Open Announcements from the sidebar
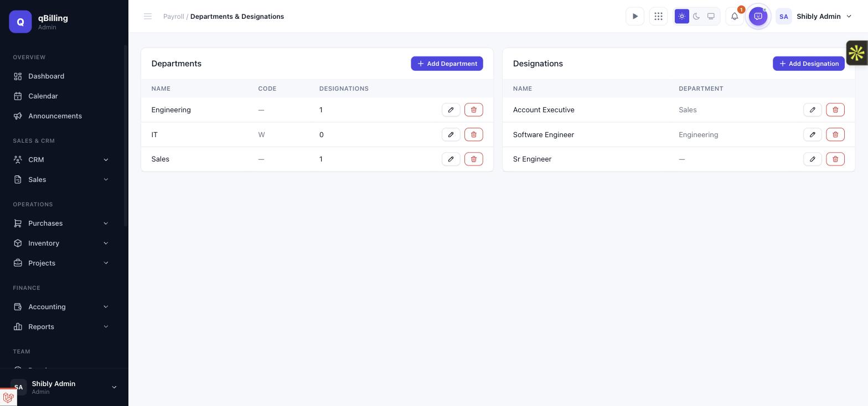This screenshot has width=868, height=406. click(61, 116)
